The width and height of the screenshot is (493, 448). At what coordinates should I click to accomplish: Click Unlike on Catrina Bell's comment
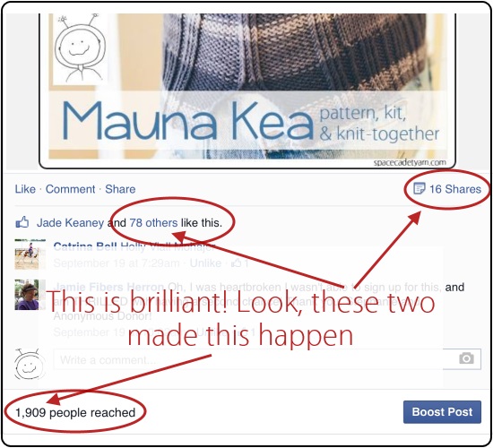click(205, 263)
